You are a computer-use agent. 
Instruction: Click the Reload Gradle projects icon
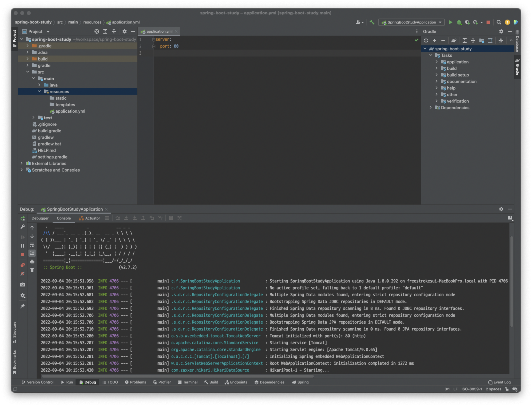426,41
